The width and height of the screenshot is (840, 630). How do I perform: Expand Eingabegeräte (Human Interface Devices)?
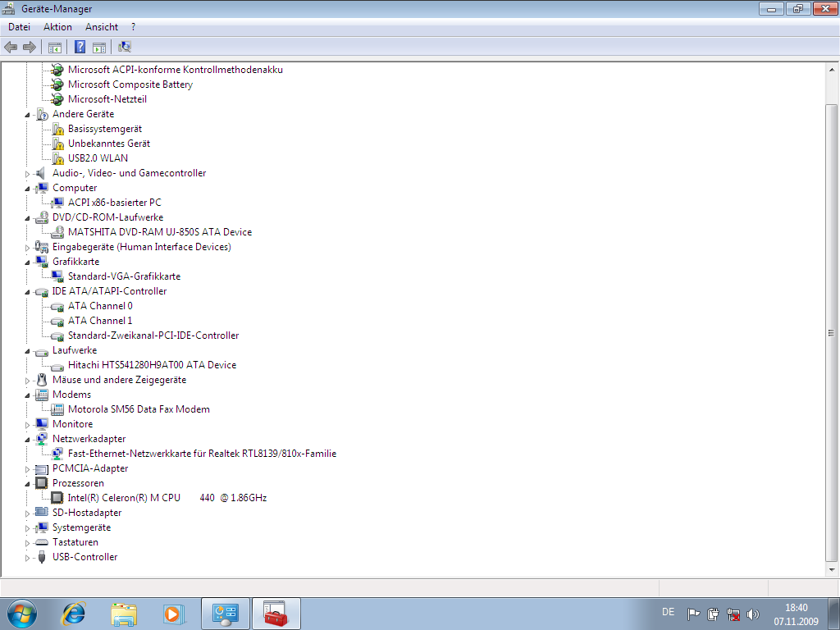pyautogui.click(x=27, y=248)
